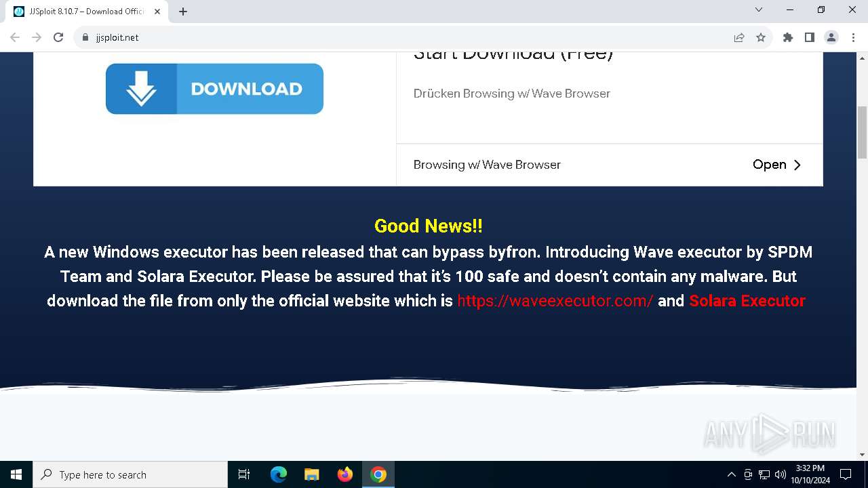Close the JJSploit browser tab
Viewport: 868px width, 488px height.
coord(157,12)
